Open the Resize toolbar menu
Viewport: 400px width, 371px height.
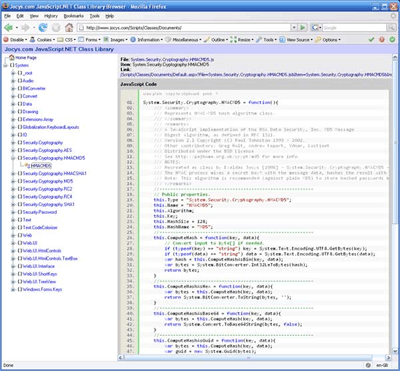tap(242, 40)
